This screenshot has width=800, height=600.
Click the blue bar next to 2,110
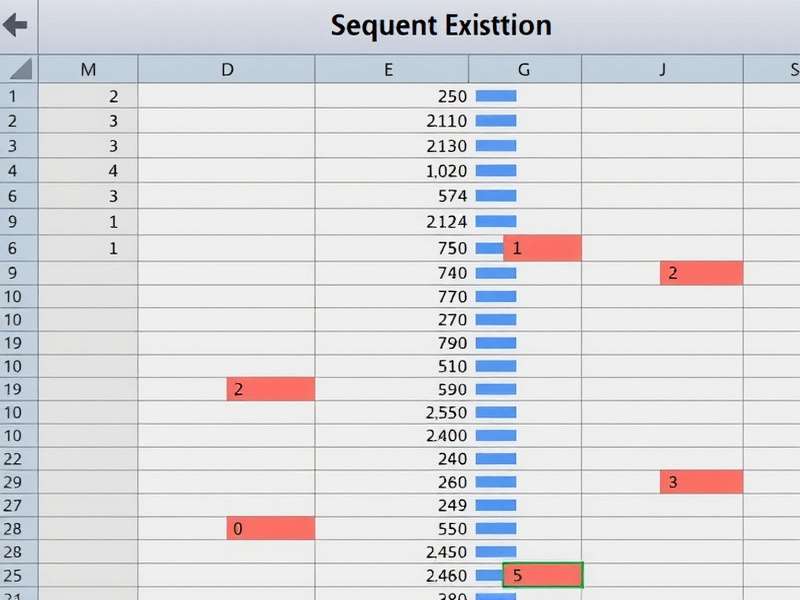[495, 120]
